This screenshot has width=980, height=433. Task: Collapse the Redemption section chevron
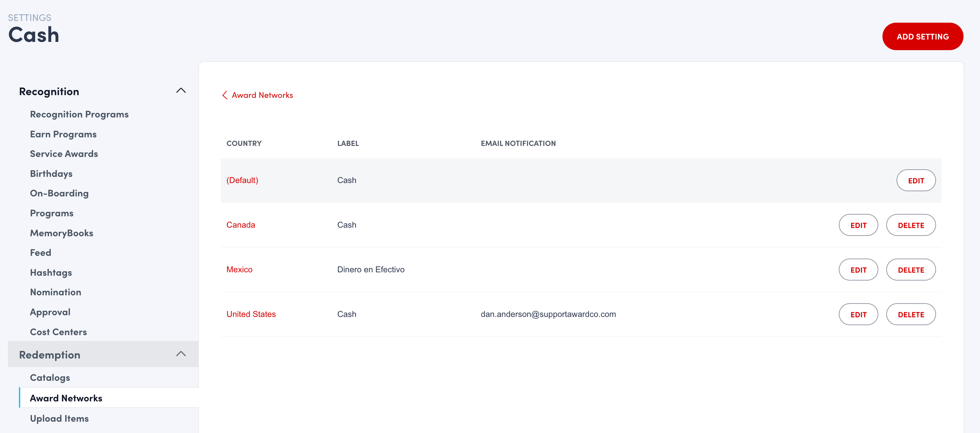pyautogui.click(x=181, y=354)
